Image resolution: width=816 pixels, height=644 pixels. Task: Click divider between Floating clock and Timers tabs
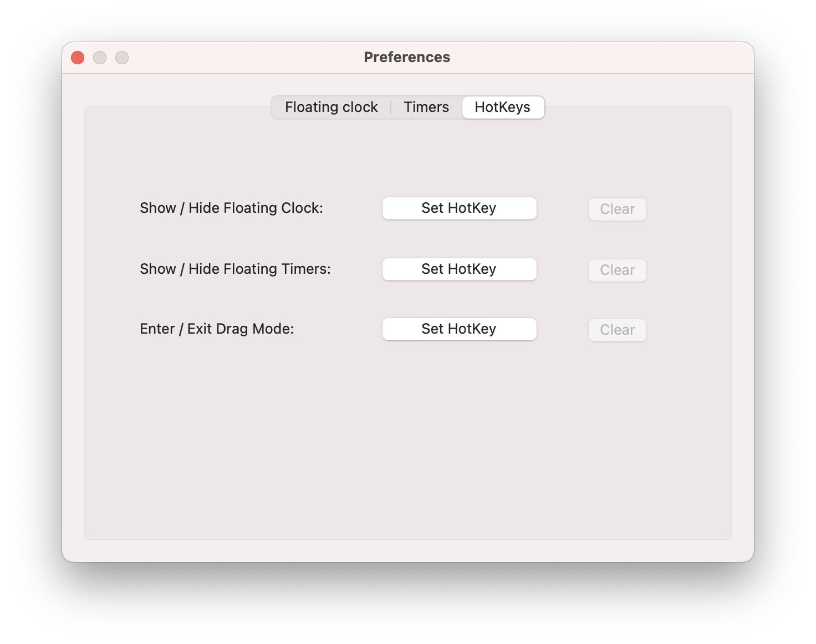pyautogui.click(x=391, y=107)
